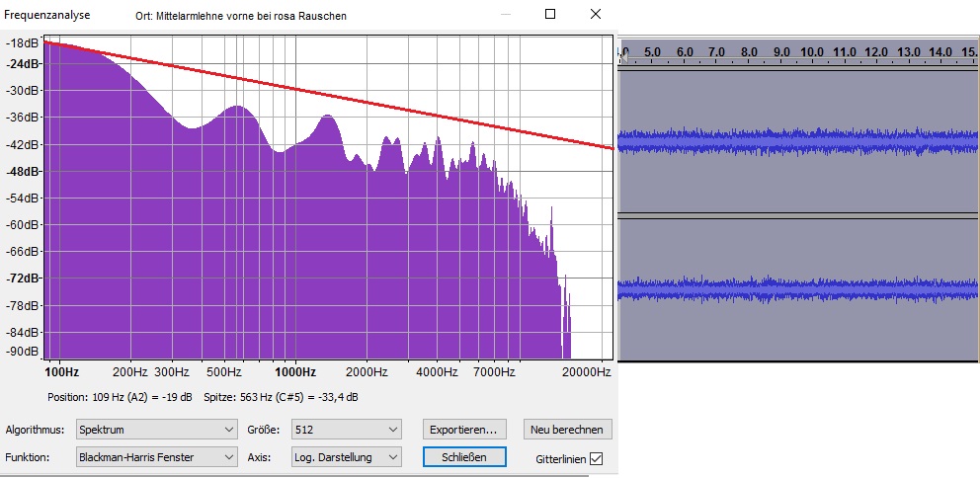Image resolution: width=980 pixels, height=478 pixels.
Task: Open the Größe dropdown set to 512
Action: point(346,430)
